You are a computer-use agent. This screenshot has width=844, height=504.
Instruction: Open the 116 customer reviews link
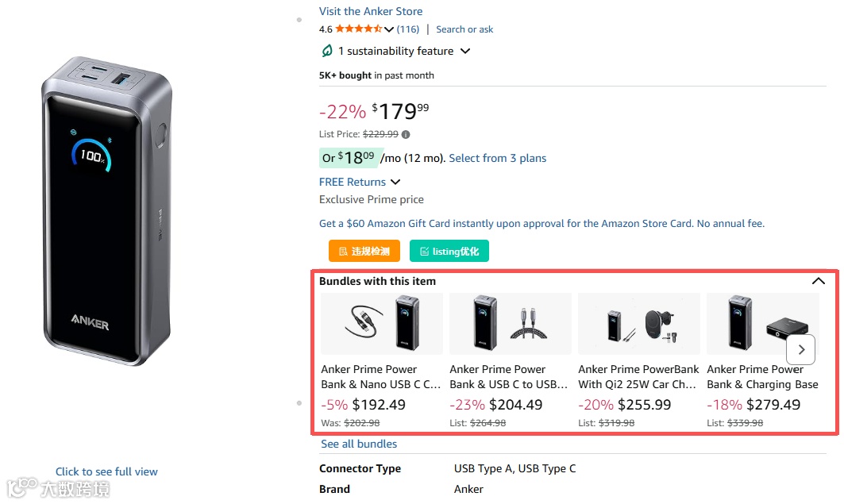coord(408,29)
